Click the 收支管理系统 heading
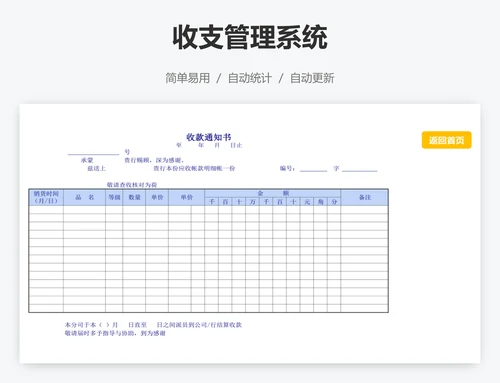This screenshot has width=500, height=383. tap(250, 37)
